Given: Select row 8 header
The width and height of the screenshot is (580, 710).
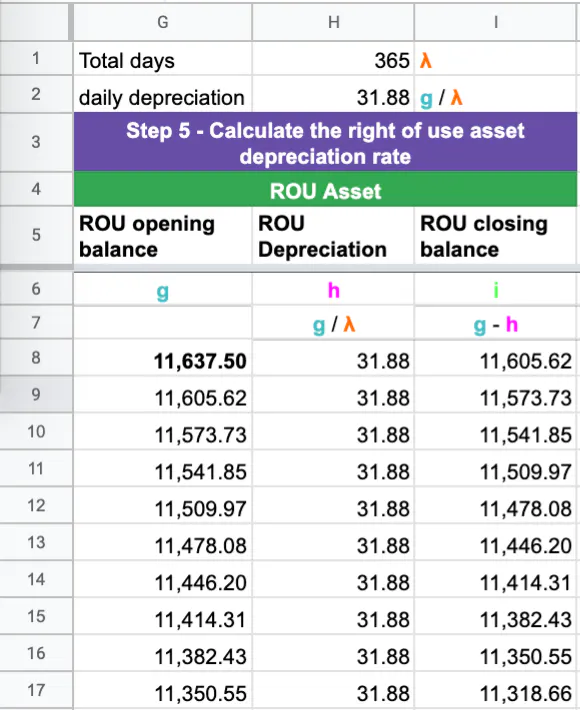Looking at the screenshot, I should [36, 358].
